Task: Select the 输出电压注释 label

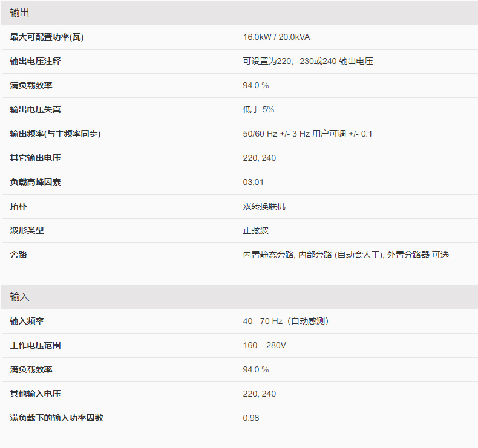Action: coord(35,61)
